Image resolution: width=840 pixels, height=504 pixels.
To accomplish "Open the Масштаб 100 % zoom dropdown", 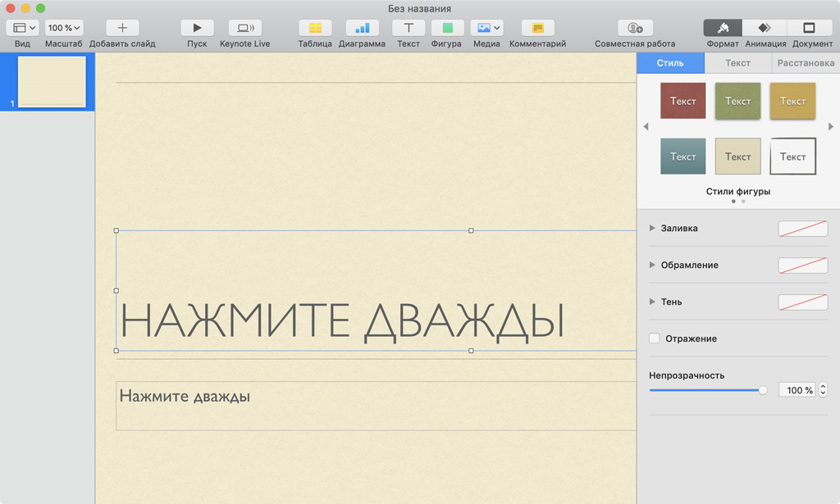I will coord(64,28).
